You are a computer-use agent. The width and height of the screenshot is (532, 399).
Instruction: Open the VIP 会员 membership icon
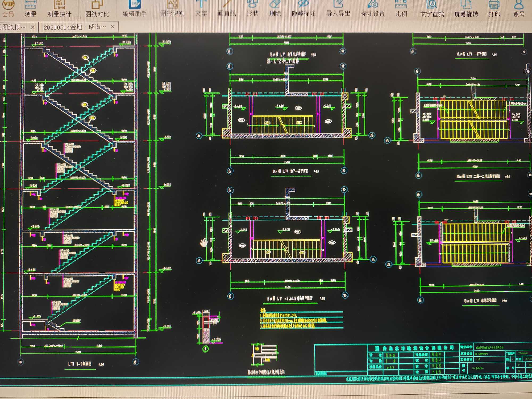(8, 9)
